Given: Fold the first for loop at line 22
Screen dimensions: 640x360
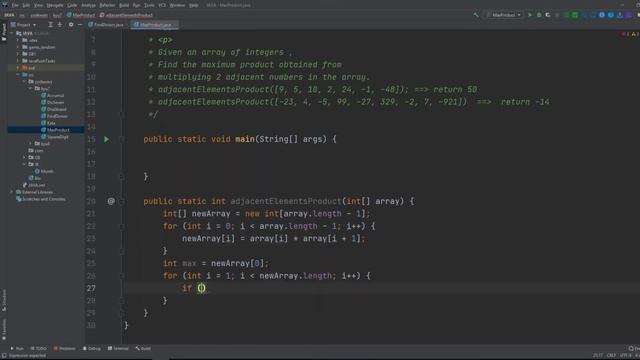Looking at the screenshot, I should [122, 226].
